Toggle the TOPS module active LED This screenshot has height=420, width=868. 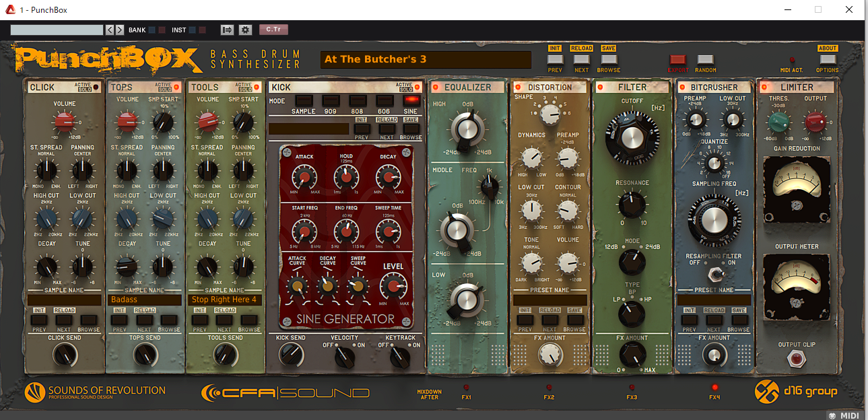(x=176, y=87)
